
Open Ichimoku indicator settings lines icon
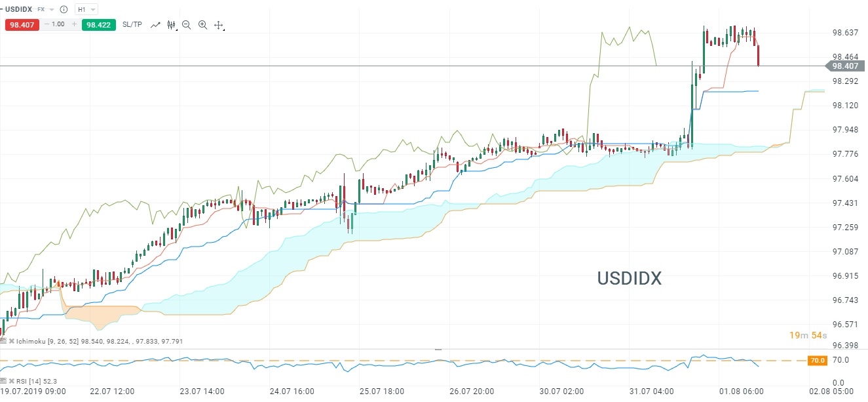pyautogui.click(x=4, y=341)
